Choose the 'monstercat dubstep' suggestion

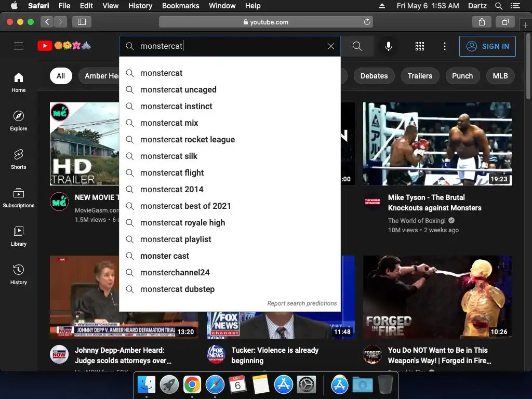230,289
